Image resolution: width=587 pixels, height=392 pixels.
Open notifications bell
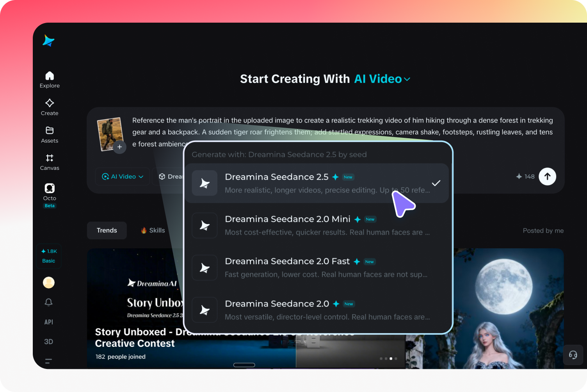[49, 302]
